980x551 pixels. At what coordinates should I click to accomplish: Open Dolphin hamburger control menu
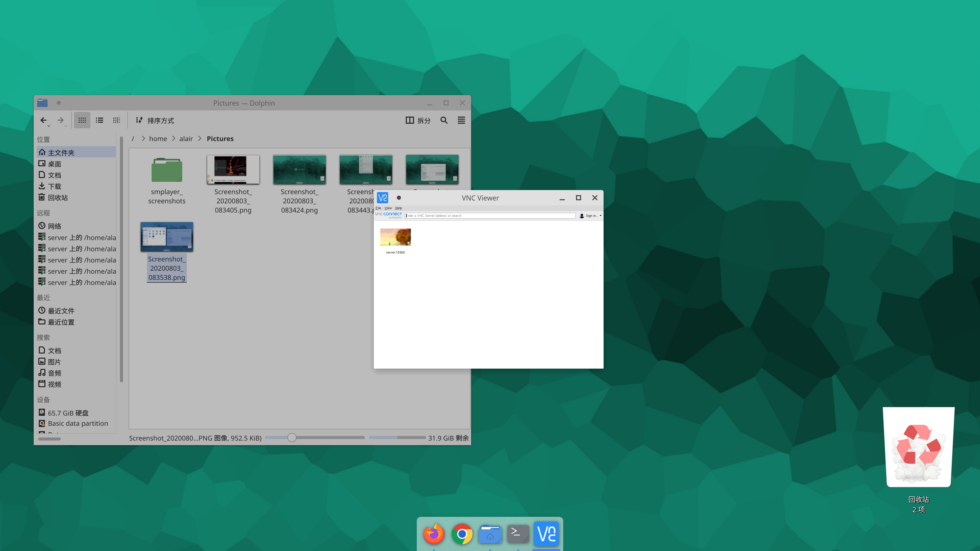tap(461, 120)
